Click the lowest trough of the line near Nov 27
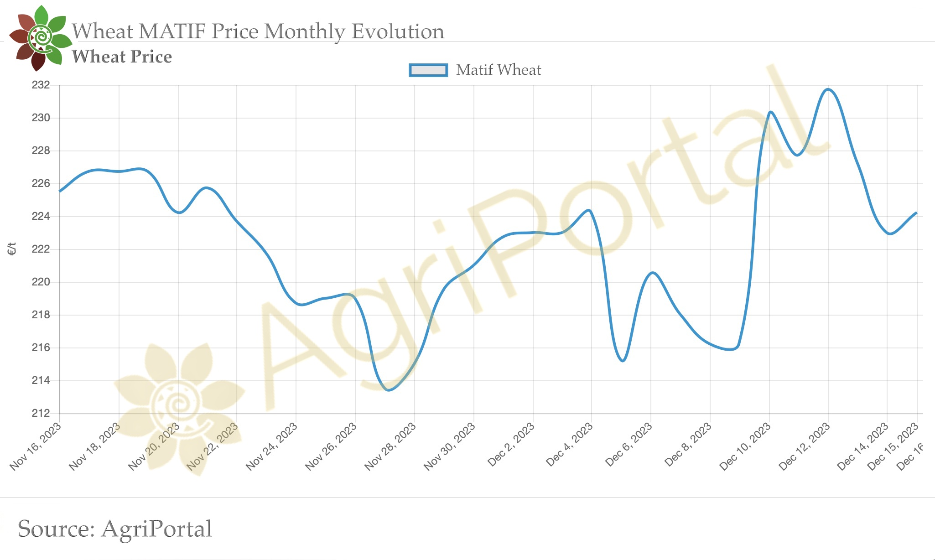935x560 pixels. click(388, 390)
